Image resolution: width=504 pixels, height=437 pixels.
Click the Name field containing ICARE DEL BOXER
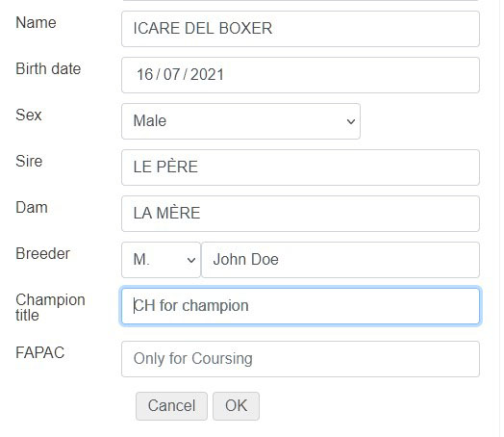click(300, 29)
